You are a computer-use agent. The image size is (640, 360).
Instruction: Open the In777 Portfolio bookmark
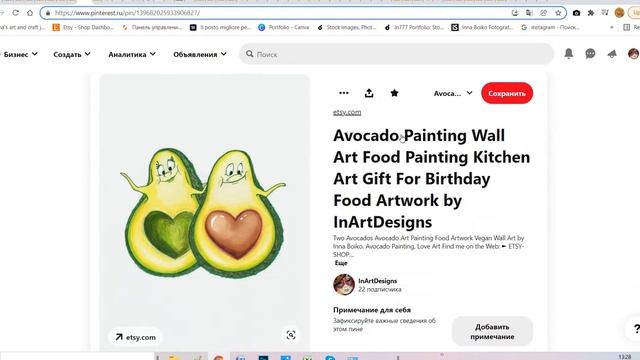coord(414,27)
